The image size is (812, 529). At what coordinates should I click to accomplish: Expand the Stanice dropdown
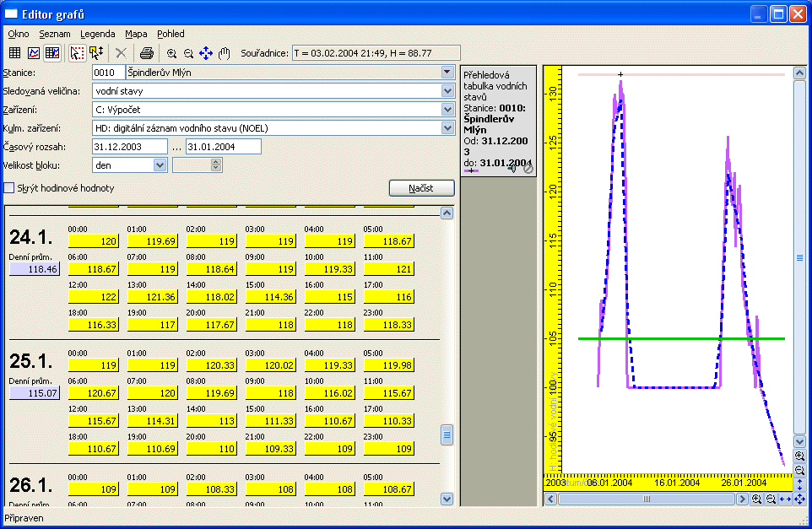pyautogui.click(x=447, y=73)
